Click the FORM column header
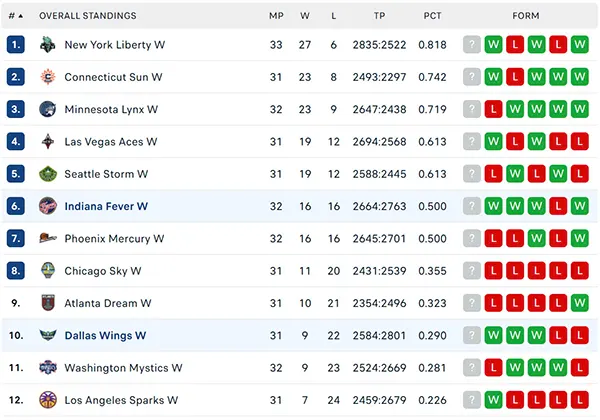600x420 pixels. click(x=526, y=16)
